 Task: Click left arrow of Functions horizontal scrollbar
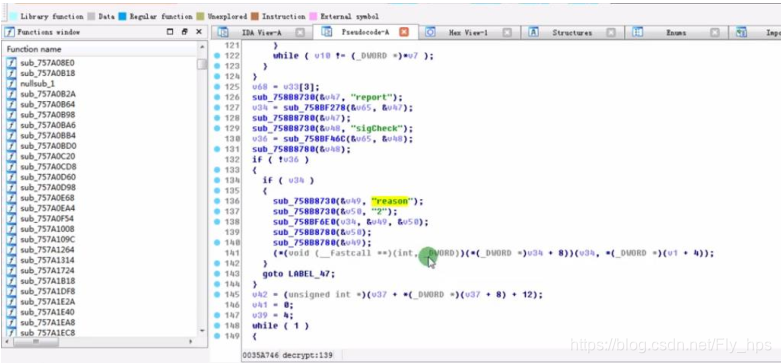coord(6,342)
